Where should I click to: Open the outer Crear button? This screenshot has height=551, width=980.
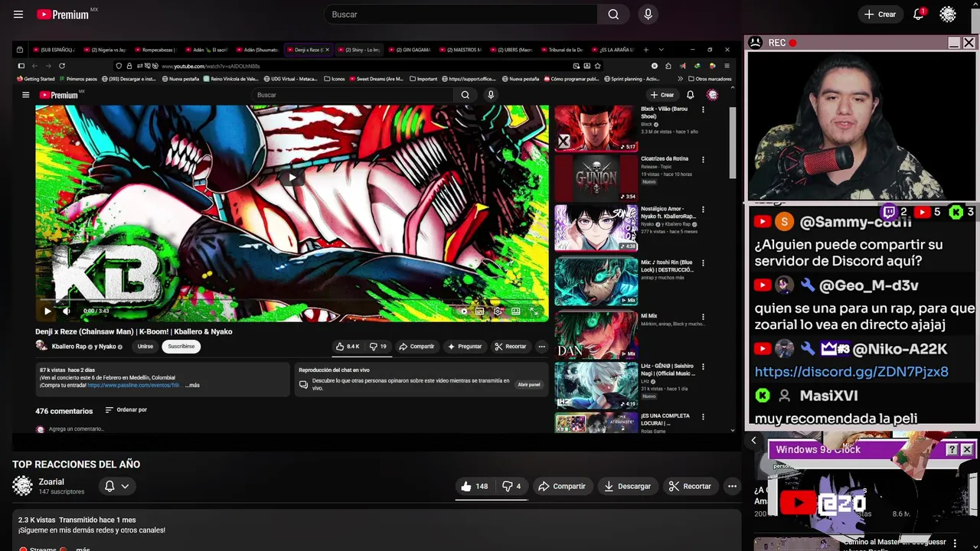pyautogui.click(x=880, y=15)
